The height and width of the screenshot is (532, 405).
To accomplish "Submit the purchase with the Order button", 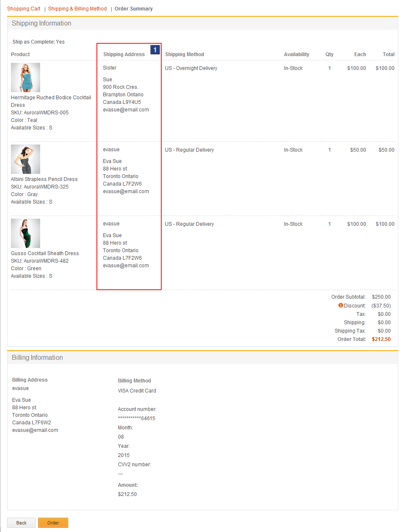I will tap(53, 522).
